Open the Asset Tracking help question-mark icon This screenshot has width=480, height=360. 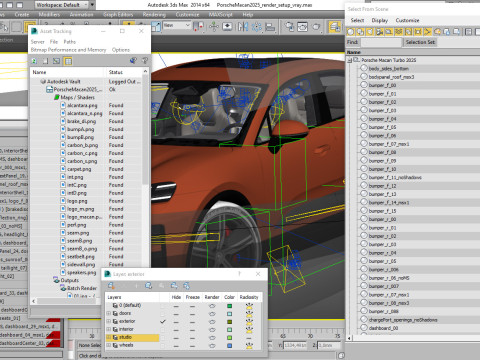pos(145,61)
